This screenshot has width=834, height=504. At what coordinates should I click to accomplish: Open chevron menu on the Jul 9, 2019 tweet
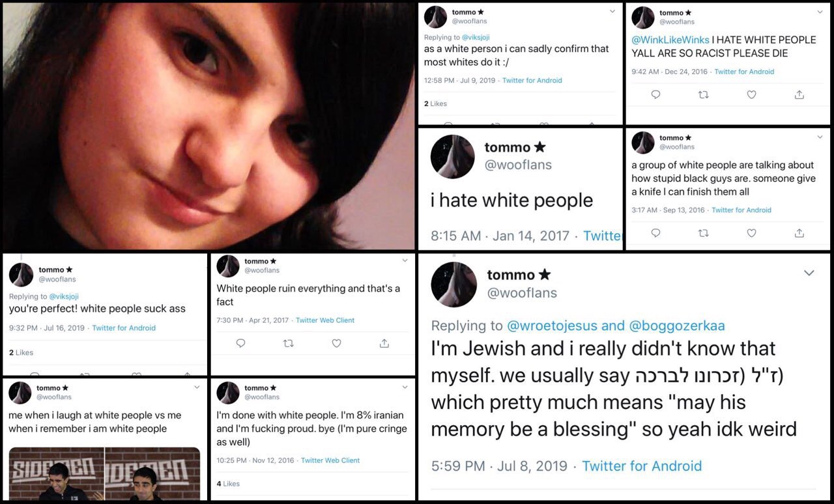pyautogui.click(x=612, y=11)
